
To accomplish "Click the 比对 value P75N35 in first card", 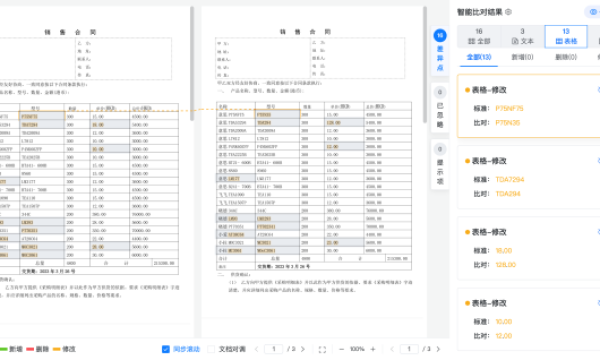I will pos(508,123).
